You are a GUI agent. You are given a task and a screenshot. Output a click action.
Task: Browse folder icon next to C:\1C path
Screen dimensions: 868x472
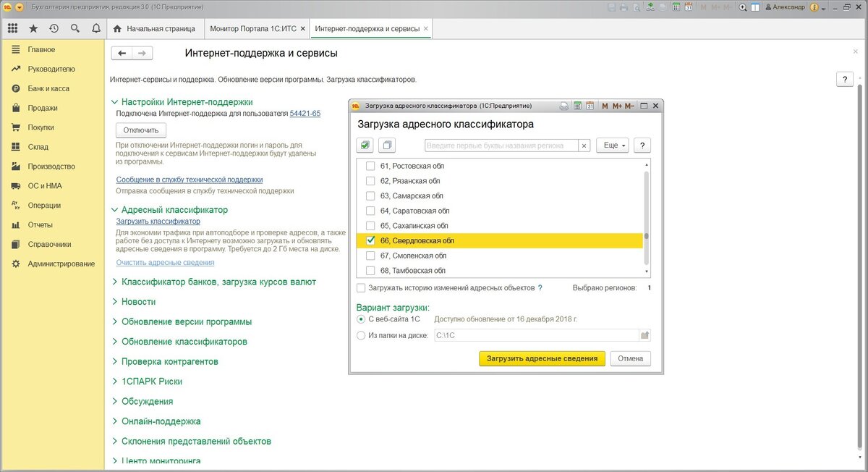tap(644, 335)
